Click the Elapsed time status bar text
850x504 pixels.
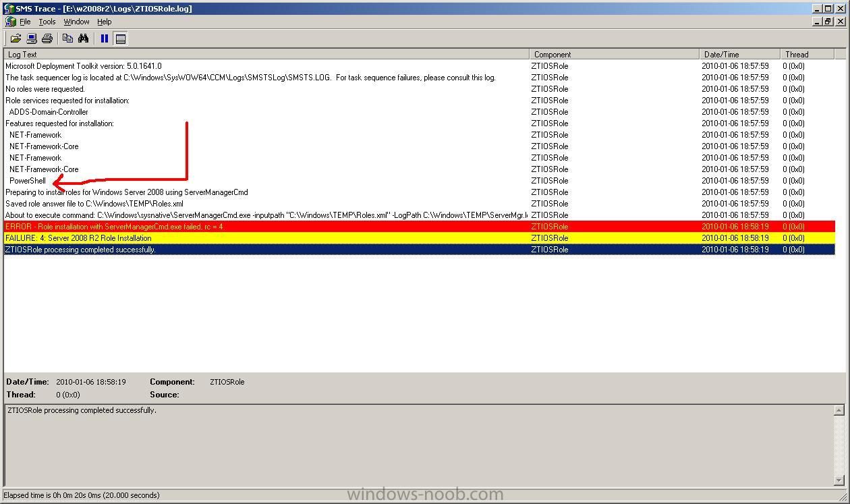point(83,495)
